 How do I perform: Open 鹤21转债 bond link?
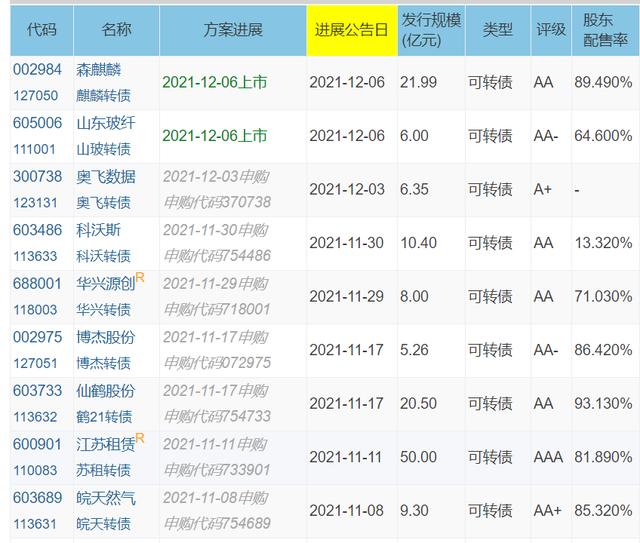pyautogui.click(x=104, y=416)
